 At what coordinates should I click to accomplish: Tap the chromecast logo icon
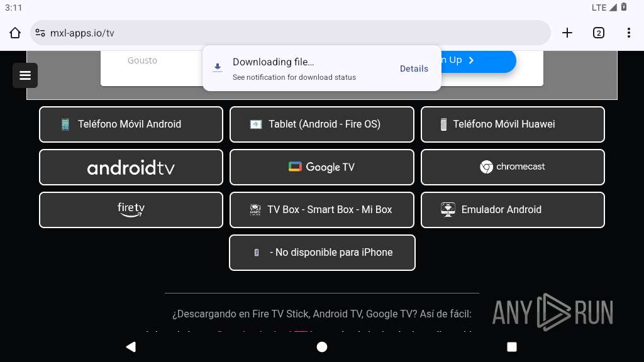click(x=486, y=167)
